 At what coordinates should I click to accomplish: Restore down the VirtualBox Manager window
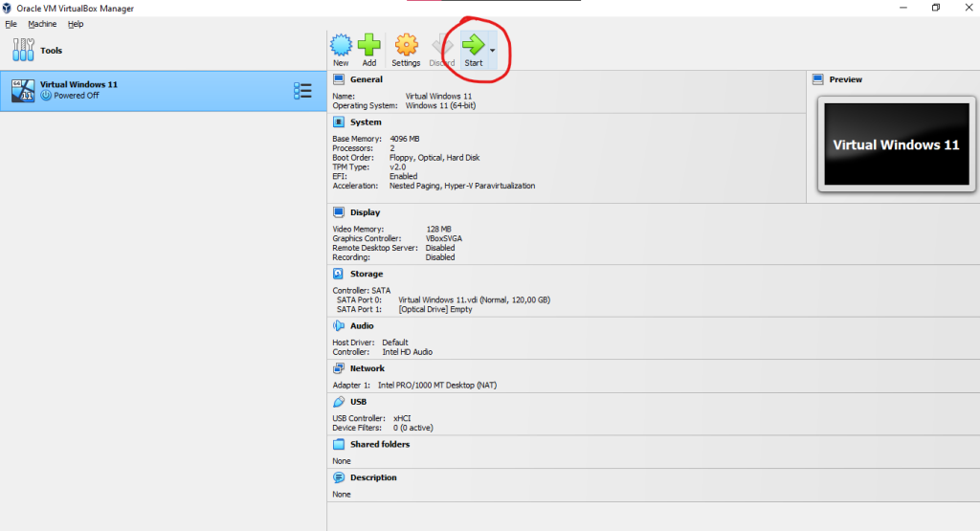point(936,8)
